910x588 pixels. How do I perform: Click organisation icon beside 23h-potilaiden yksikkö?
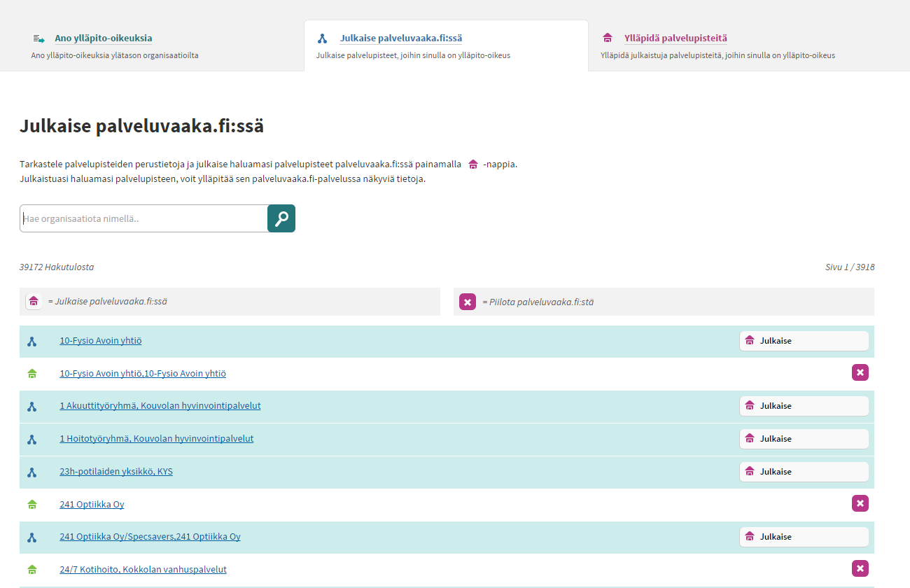pos(31,472)
